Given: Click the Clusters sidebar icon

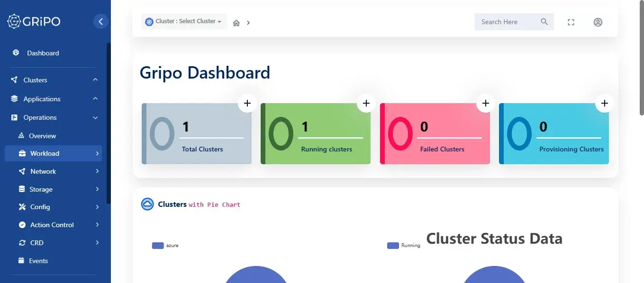Looking at the screenshot, I should [14, 80].
